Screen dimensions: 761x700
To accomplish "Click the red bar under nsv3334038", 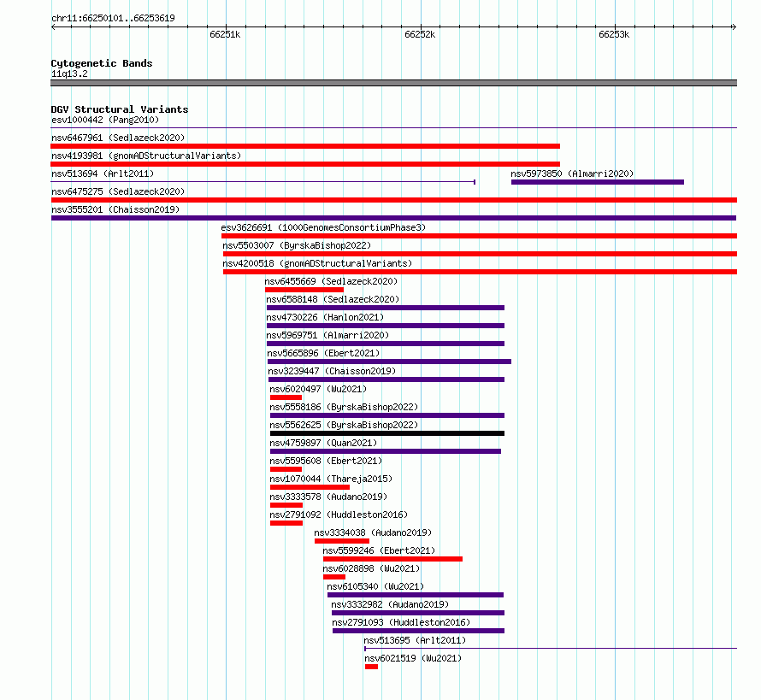I will point(342,541).
